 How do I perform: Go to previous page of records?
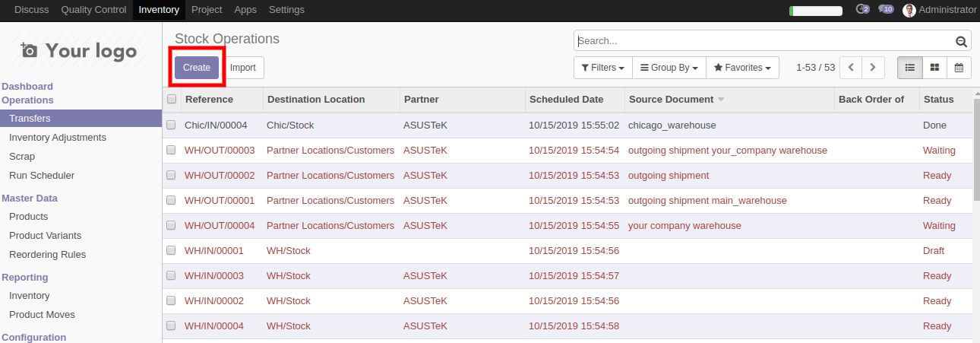click(851, 68)
